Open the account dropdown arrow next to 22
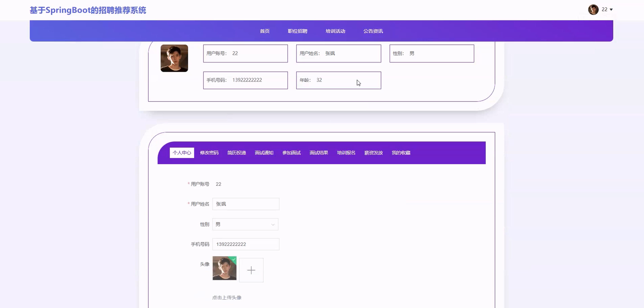 (x=611, y=9)
